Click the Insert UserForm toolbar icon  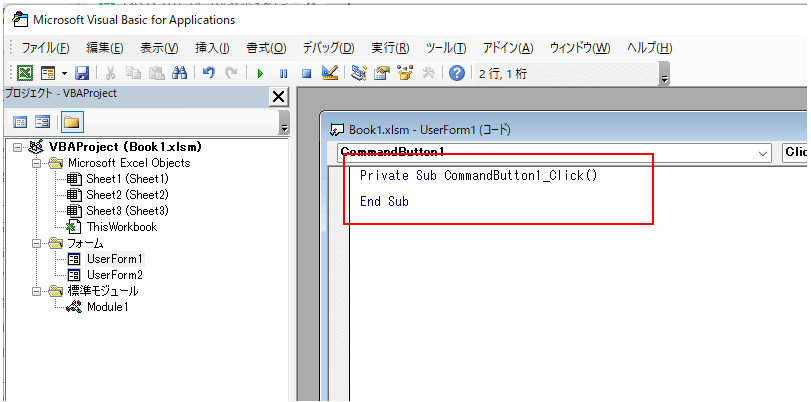pyautogui.click(x=48, y=74)
